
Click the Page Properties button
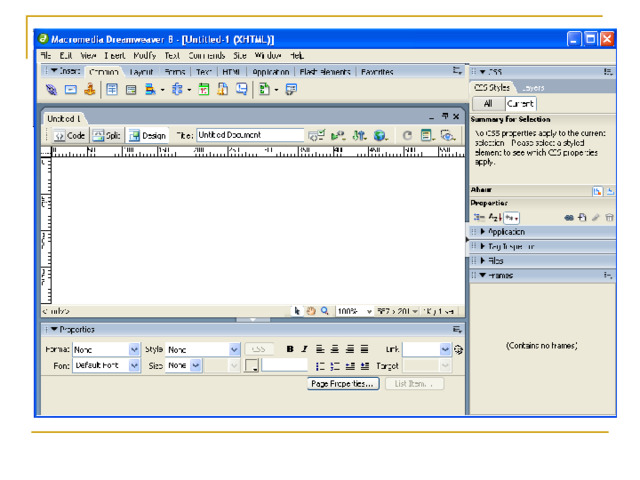pyautogui.click(x=343, y=384)
